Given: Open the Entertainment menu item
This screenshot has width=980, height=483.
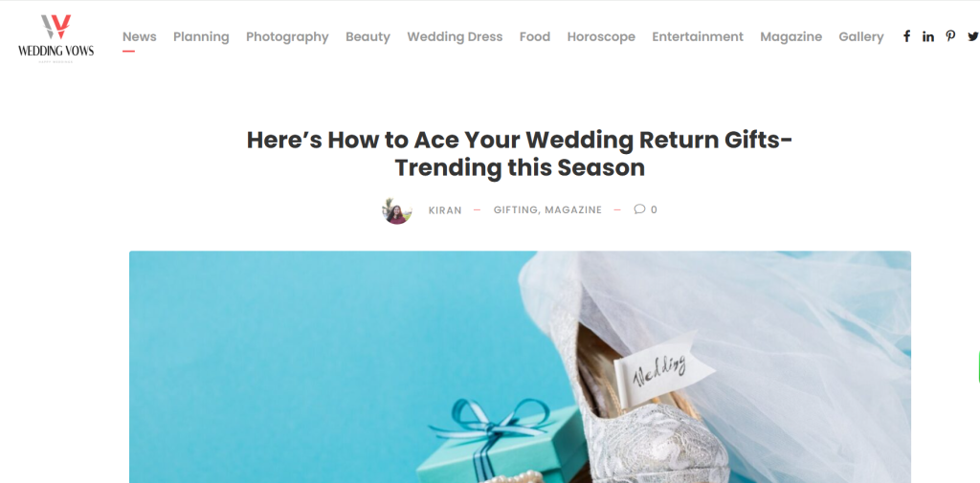Looking at the screenshot, I should 698,37.
